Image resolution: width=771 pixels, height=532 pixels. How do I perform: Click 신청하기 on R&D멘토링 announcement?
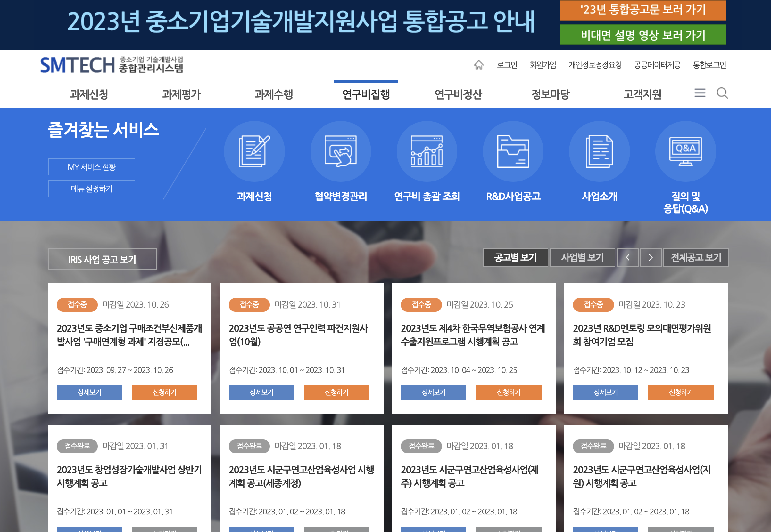click(x=681, y=393)
